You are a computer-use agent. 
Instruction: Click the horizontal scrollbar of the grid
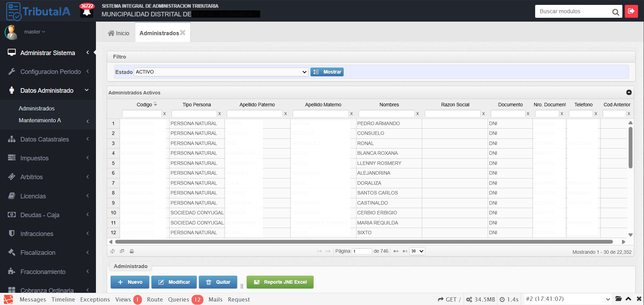[364, 242]
